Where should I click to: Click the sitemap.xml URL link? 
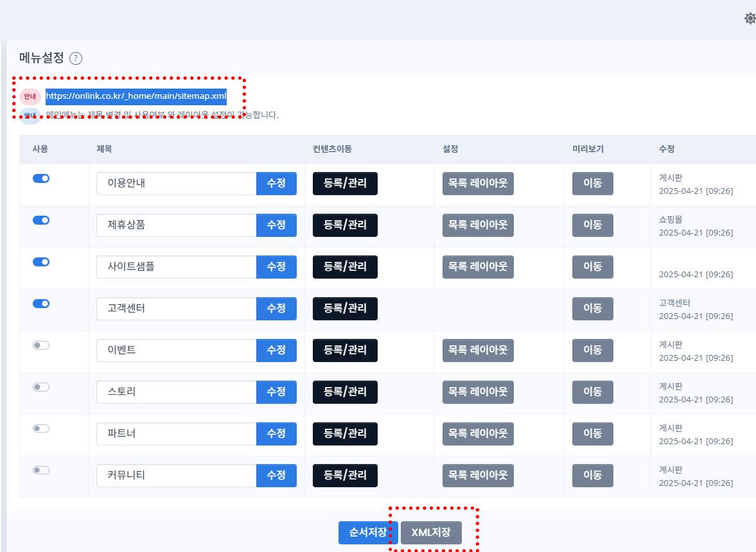pos(136,96)
